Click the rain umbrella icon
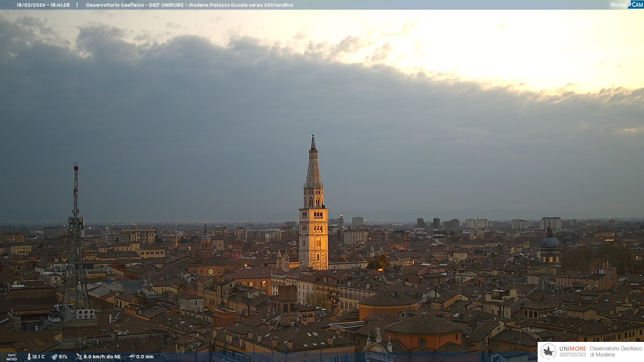 point(132,357)
